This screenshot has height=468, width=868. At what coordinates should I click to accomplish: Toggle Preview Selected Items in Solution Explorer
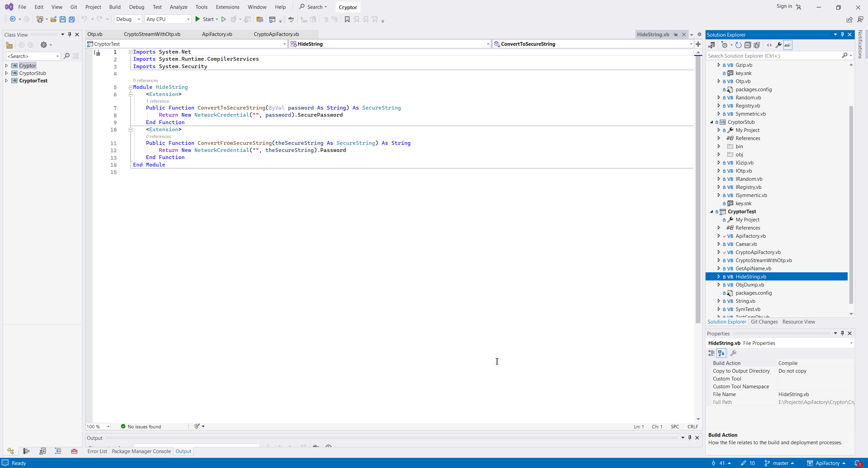point(788,45)
